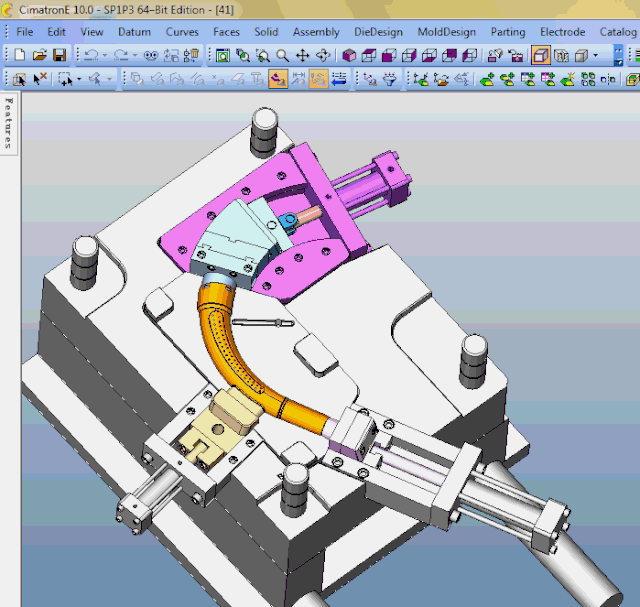Click the Zoom magnifier tool
Screen dimensions: 640x607
tap(282, 55)
